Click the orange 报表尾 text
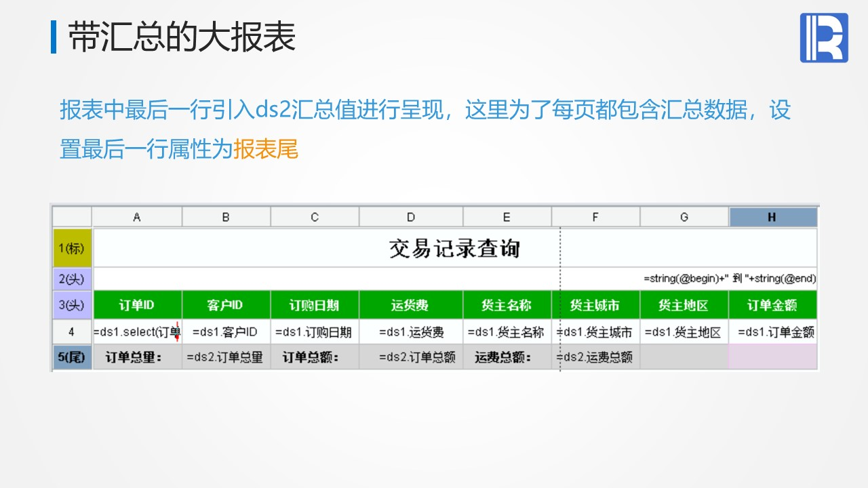 (266, 148)
